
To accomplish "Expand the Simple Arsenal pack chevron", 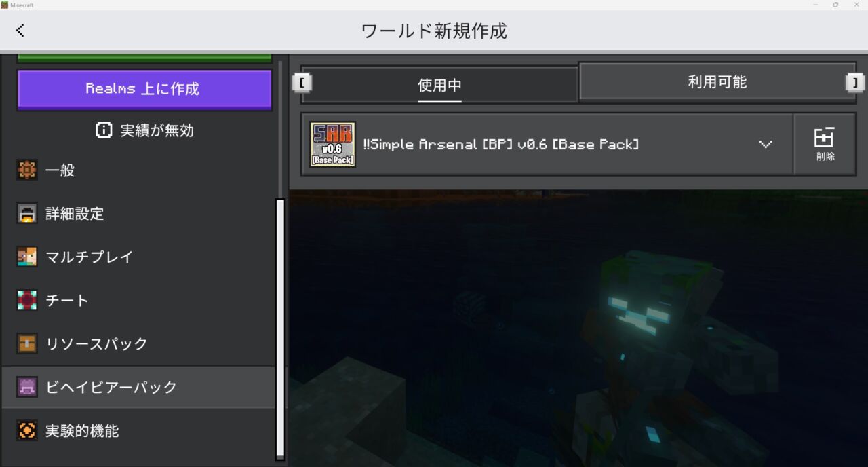I will [x=766, y=145].
